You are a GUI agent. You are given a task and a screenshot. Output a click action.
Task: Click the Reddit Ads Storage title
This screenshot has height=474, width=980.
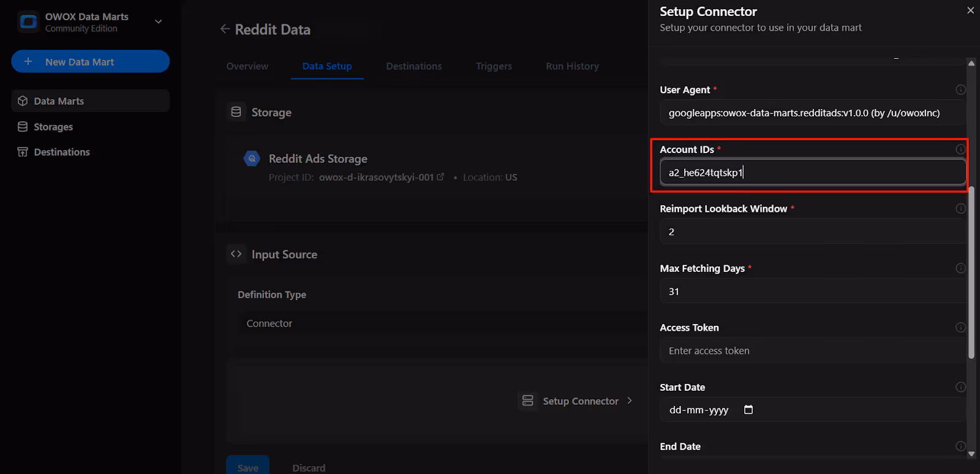tap(318, 159)
